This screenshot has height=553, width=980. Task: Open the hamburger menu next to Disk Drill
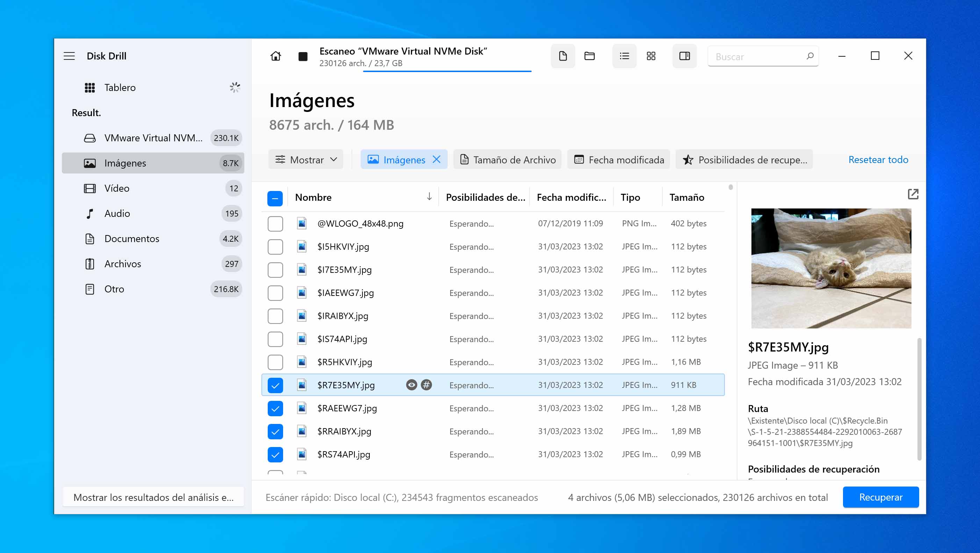[69, 56]
